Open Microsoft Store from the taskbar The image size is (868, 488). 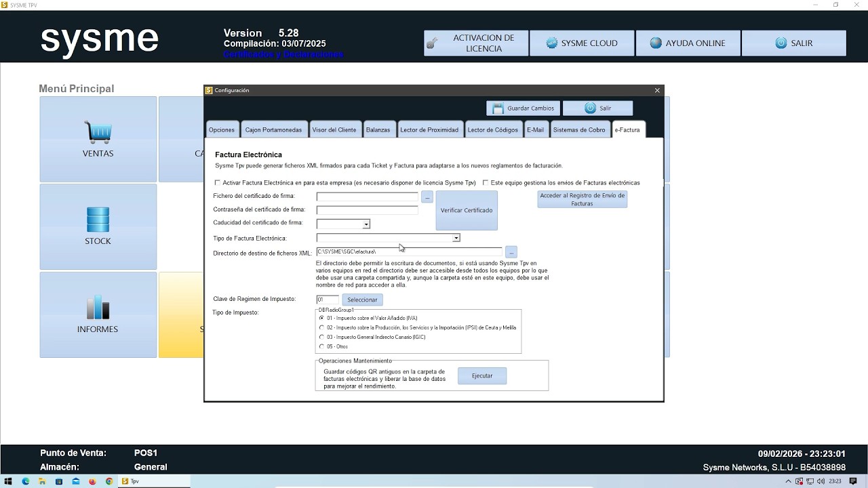click(x=59, y=481)
